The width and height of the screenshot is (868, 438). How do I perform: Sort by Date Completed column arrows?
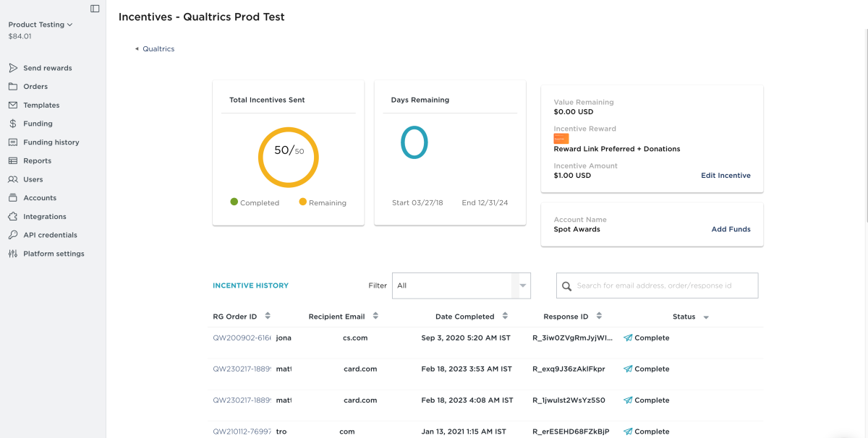pos(505,316)
